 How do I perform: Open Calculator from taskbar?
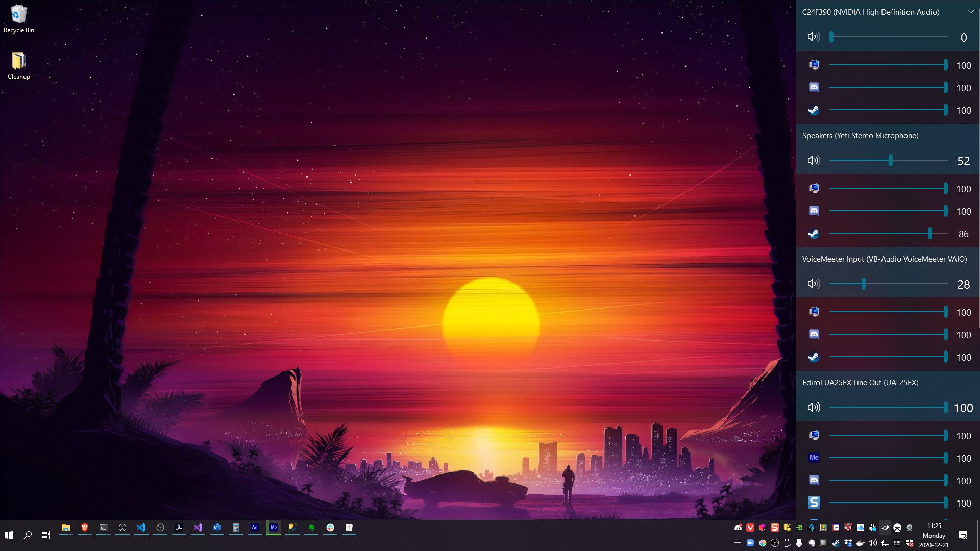(x=236, y=528)
